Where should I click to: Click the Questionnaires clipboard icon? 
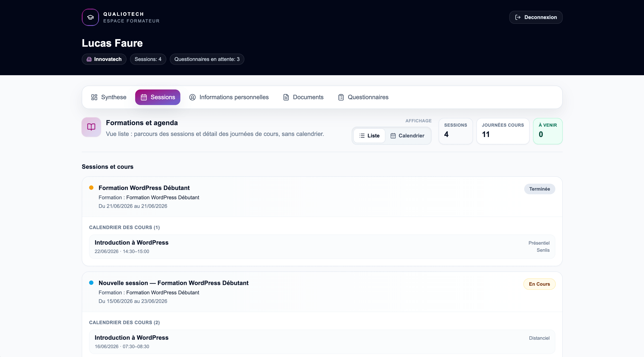tap(341, 97)
